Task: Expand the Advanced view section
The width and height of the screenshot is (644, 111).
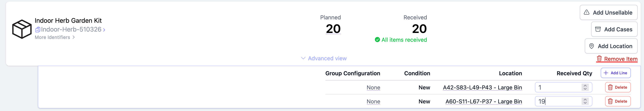Action: (324, 58)
